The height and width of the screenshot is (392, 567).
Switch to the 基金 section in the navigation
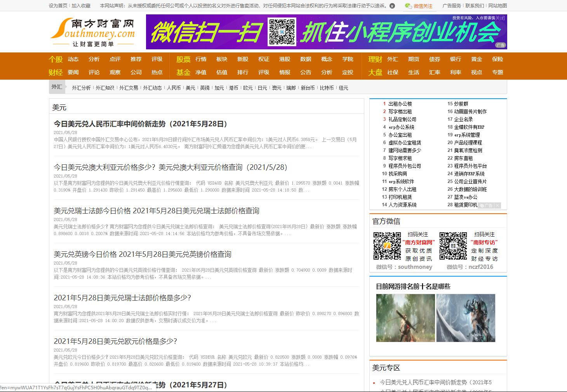pyautogui.click(x=183, y=72)
